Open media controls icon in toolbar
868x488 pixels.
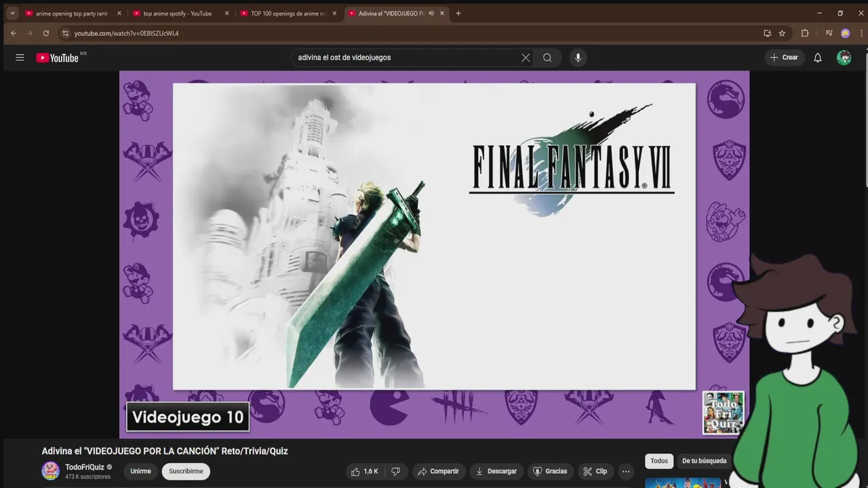click(x=829, y=33)
